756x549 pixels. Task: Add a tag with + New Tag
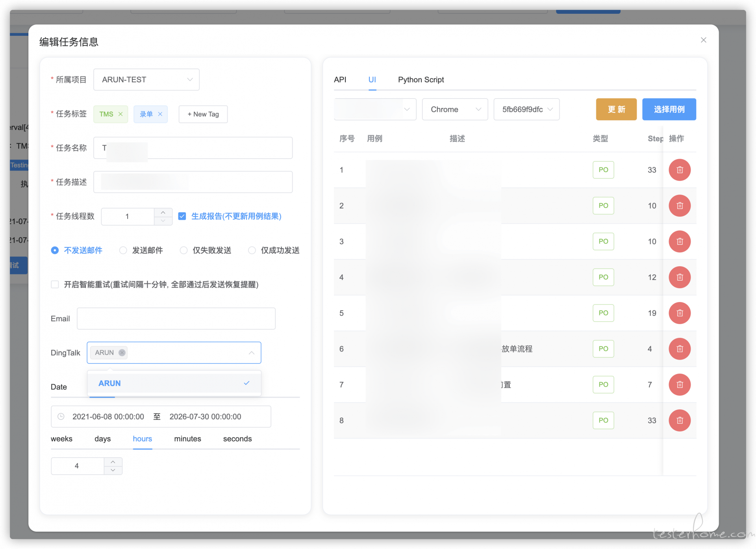203,114
